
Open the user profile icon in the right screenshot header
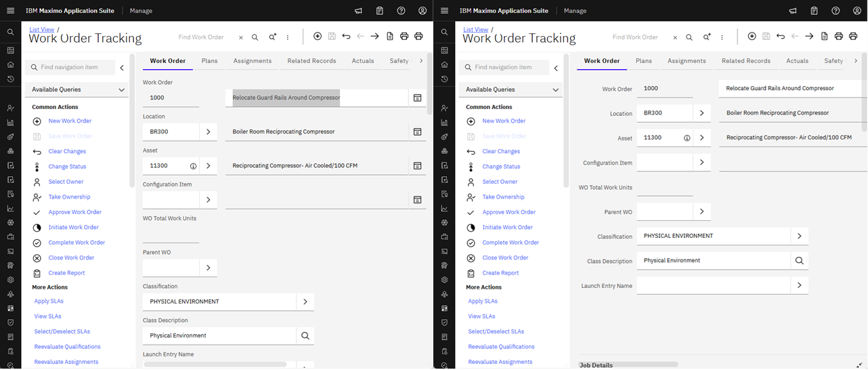[856, 11]
